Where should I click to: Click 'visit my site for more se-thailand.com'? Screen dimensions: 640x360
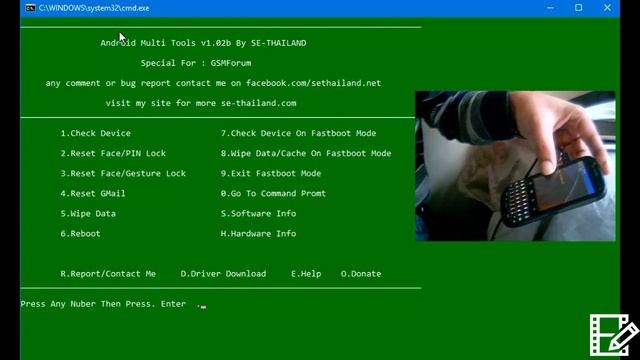201,103
